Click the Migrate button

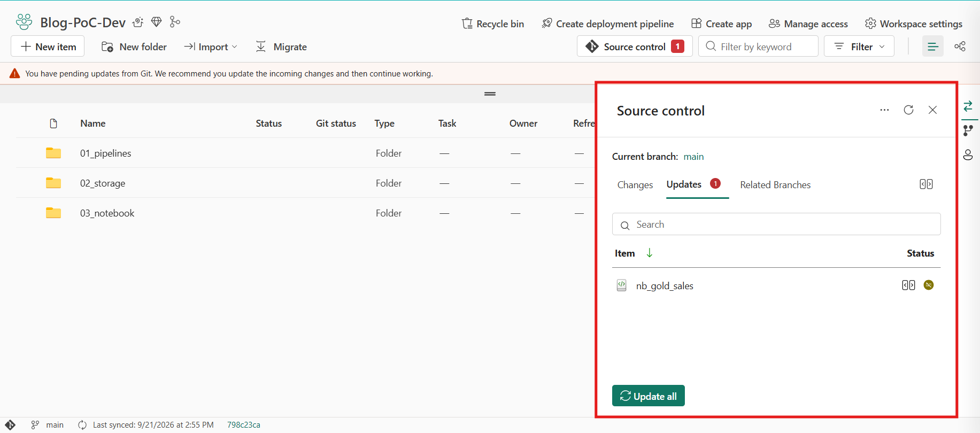[x=281, y=47]
